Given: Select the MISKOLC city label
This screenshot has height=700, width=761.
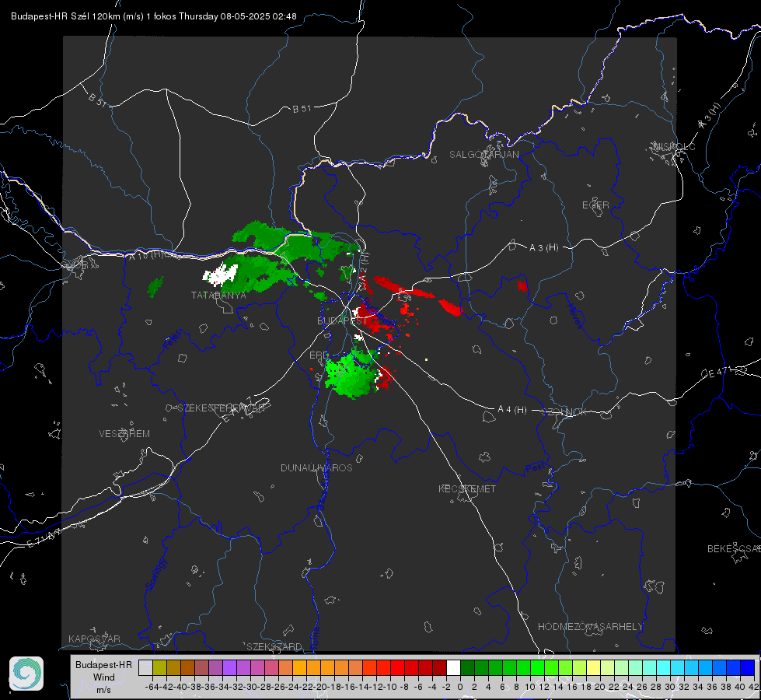Looking at the screenshot, I should [x=674, y=147].
